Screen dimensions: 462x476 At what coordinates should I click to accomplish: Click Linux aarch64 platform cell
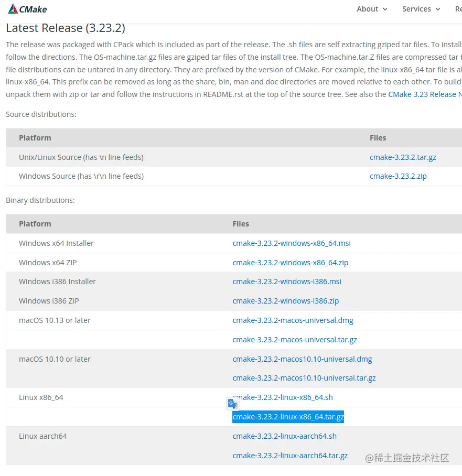click(x=43, y=436)
